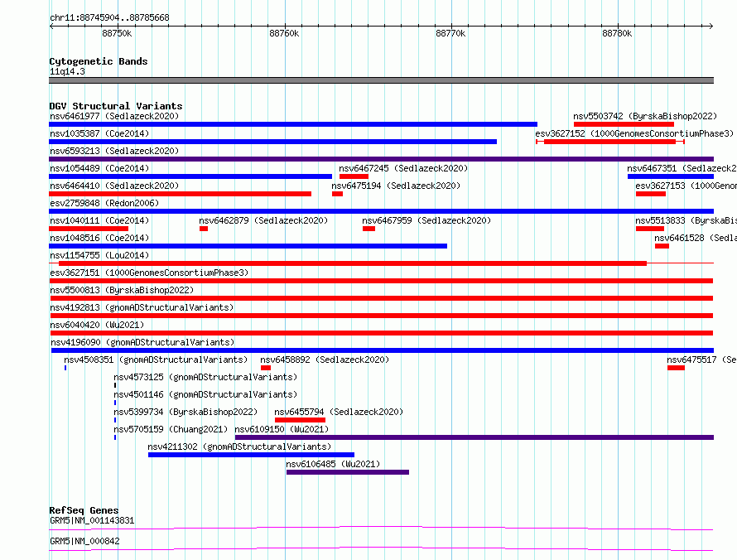Image resolution: width=737 pixels, height=560 pixels.
Task: Click the magenta GRM5 NM_001143831 transcript line
Action: pos(381,528)
